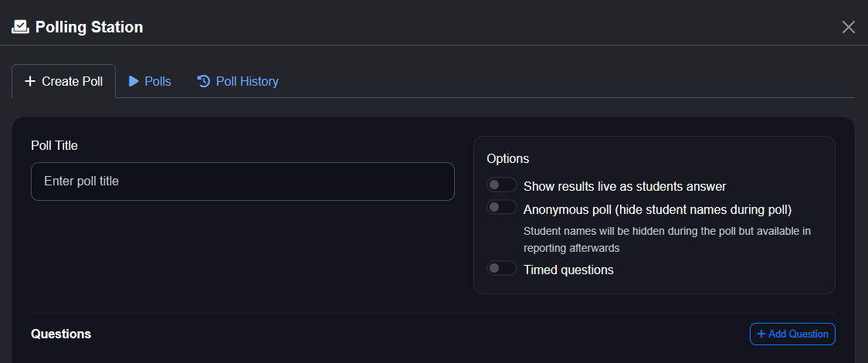Click the Questions section heading

[61, 334]
